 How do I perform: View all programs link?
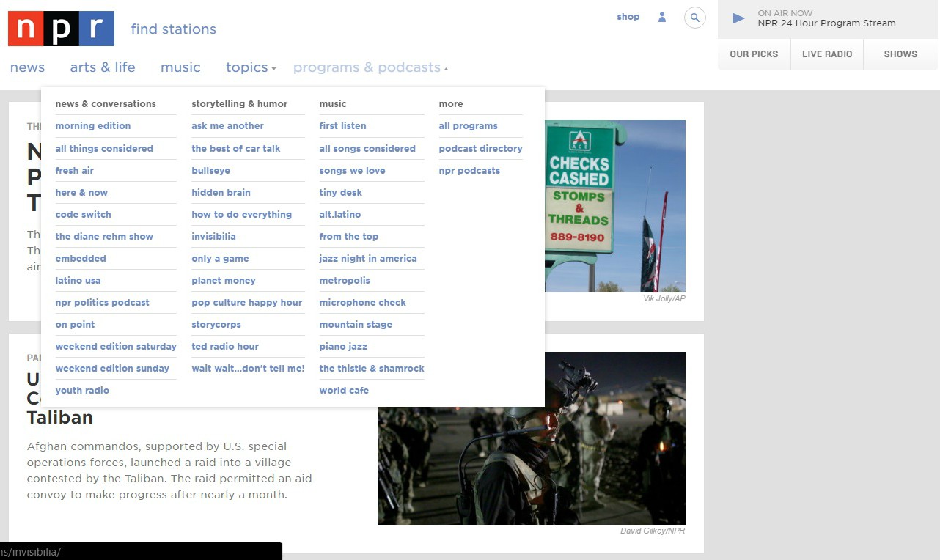[x=469, y=126]
